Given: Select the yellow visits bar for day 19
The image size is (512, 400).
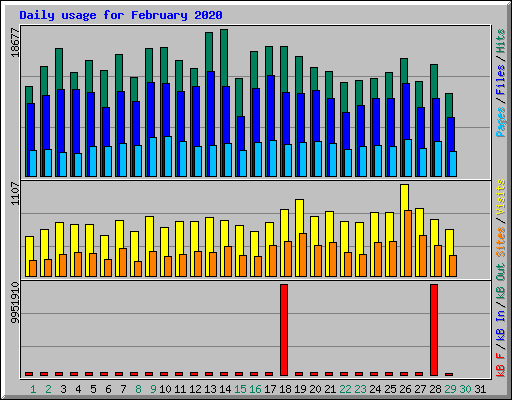Looking at the screenshot, I should (x=299, y=216).
